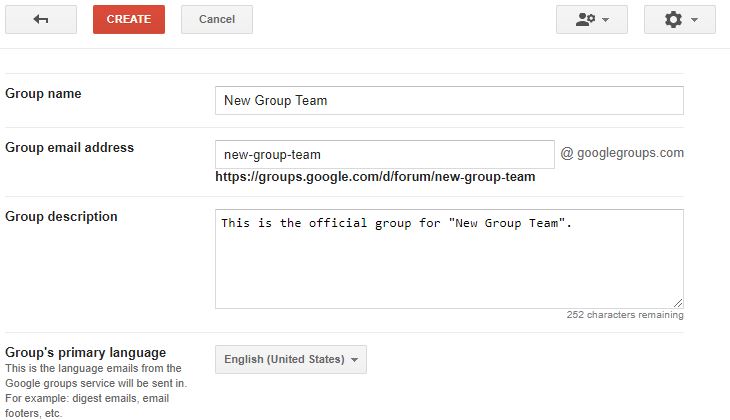The image size is (730, 420).
Task: Edit the Group email address field
Action: pyautogui.click(x=385, y=155)
